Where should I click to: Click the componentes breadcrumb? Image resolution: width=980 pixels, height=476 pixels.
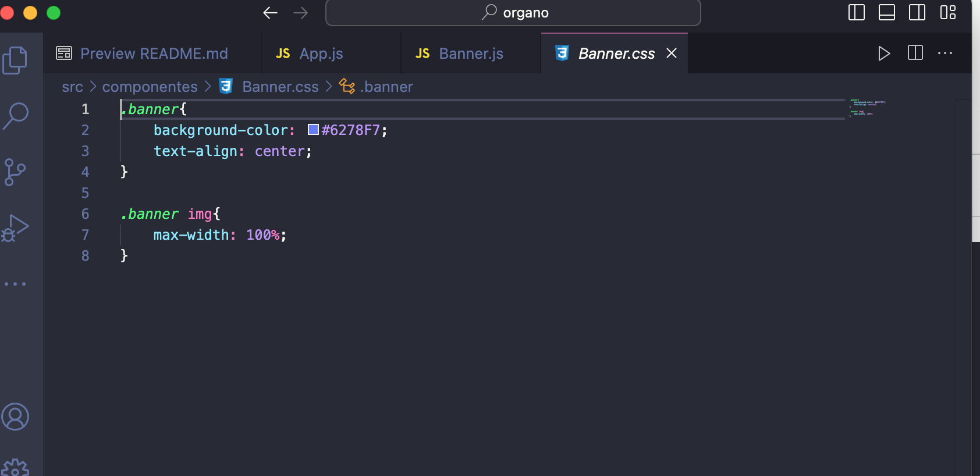[x=150, y=87]
